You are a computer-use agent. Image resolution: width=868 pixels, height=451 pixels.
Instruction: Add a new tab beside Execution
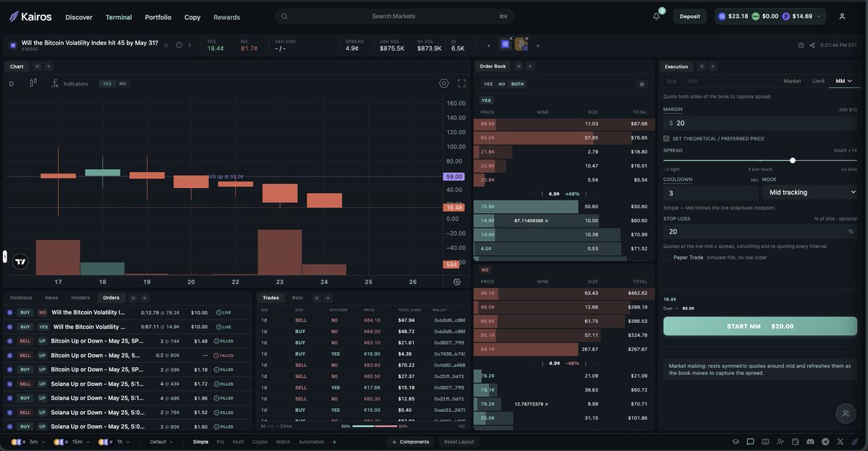tap(713, 66)
